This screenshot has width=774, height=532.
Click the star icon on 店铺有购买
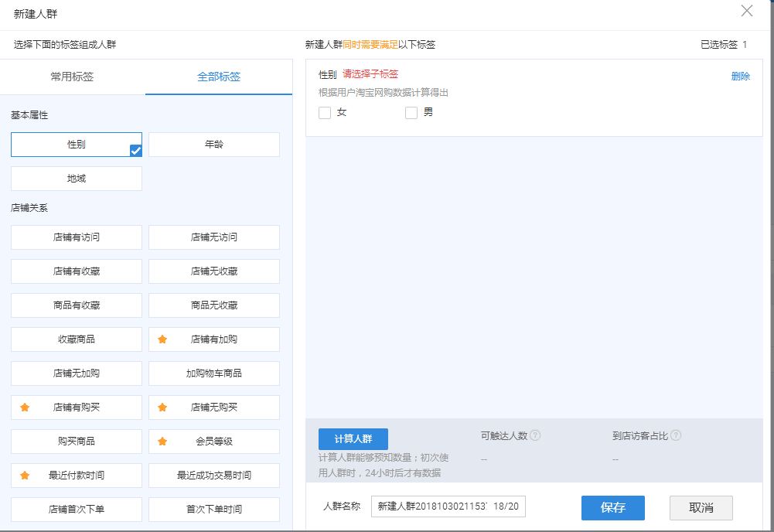pyautogui.click(x=25, y=408)
